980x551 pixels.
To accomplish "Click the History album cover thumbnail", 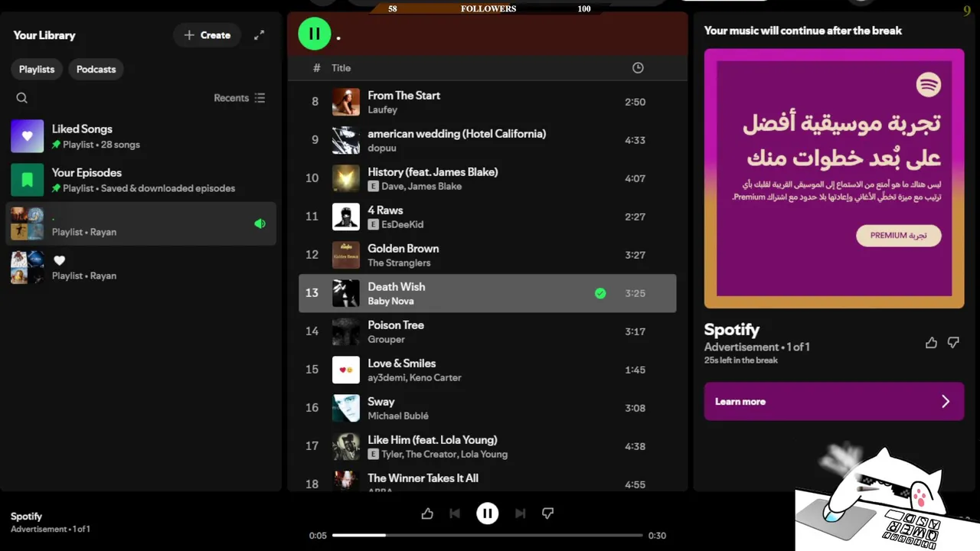I will [346, 178].
